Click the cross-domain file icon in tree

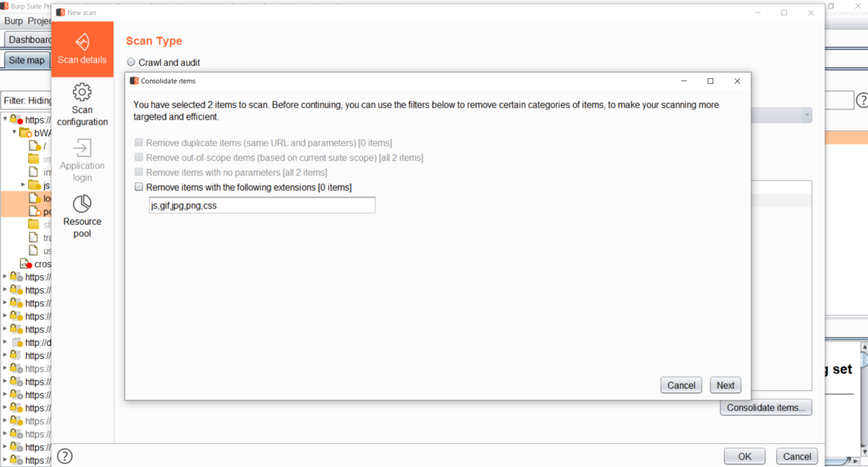point(26,264)
